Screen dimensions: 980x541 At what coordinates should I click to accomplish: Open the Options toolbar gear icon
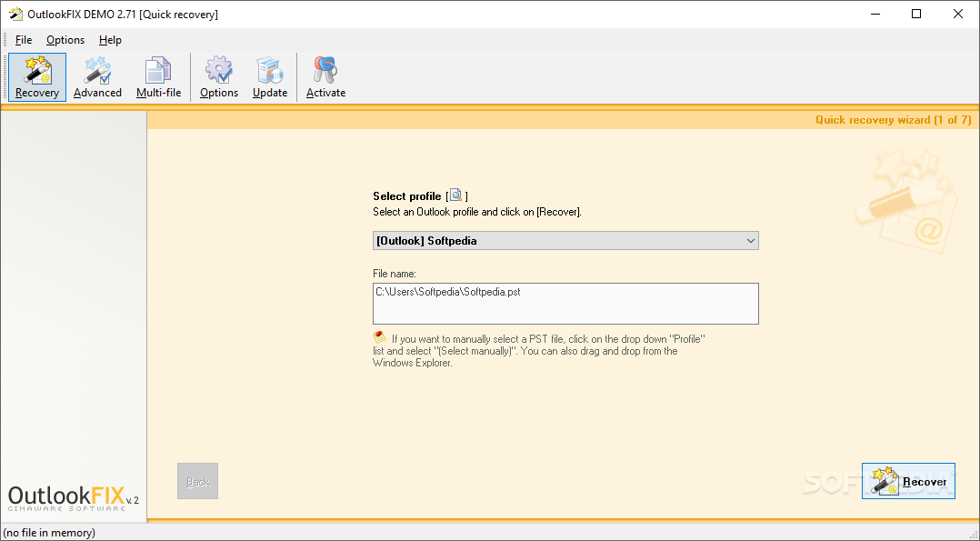[219, 77]
